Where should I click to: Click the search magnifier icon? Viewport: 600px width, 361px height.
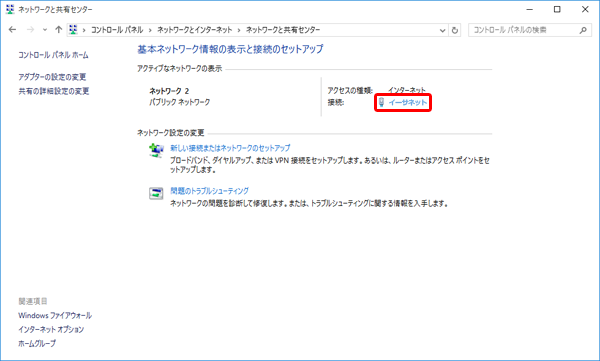583,30
